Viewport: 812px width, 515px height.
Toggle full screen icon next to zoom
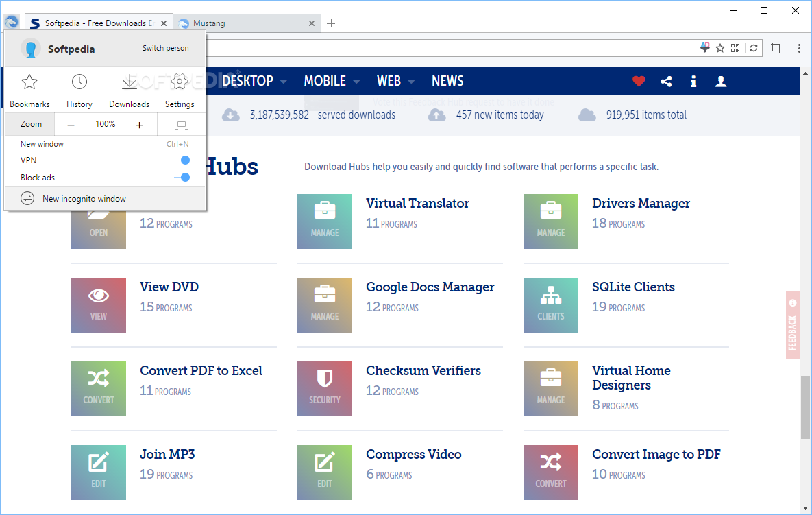(182, 124)
